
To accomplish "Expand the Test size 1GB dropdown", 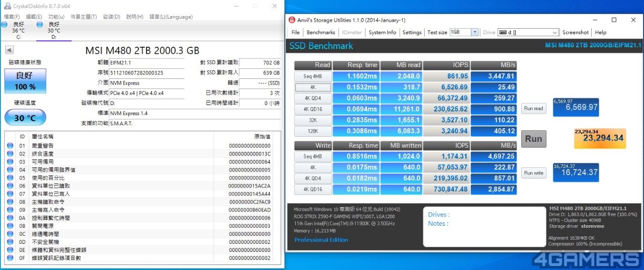I will pyautogui.click(x=474, y=32).
